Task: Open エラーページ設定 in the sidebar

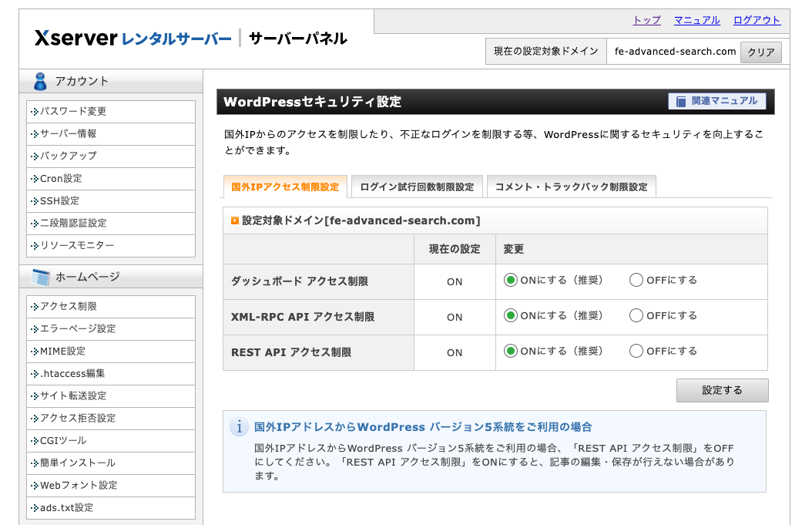Action: pos(111,328)
